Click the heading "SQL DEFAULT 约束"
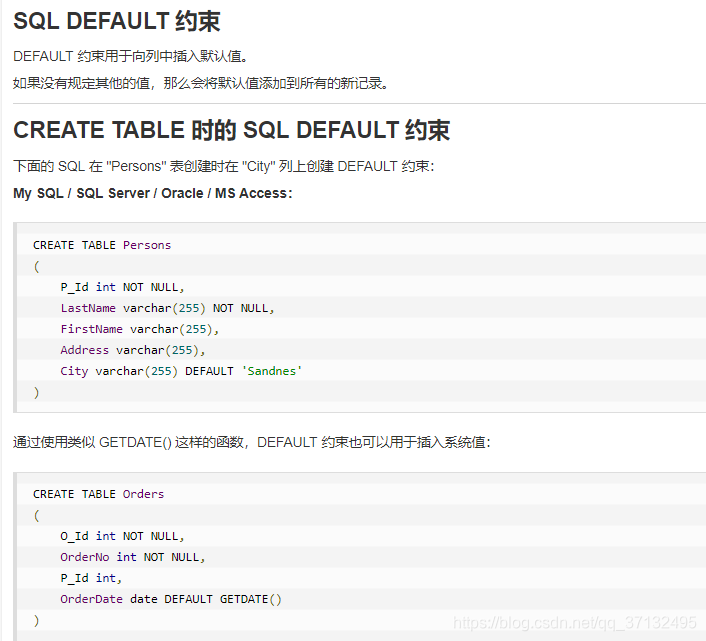The height and width of the screenshot is (641, 706). click(117, 21)
